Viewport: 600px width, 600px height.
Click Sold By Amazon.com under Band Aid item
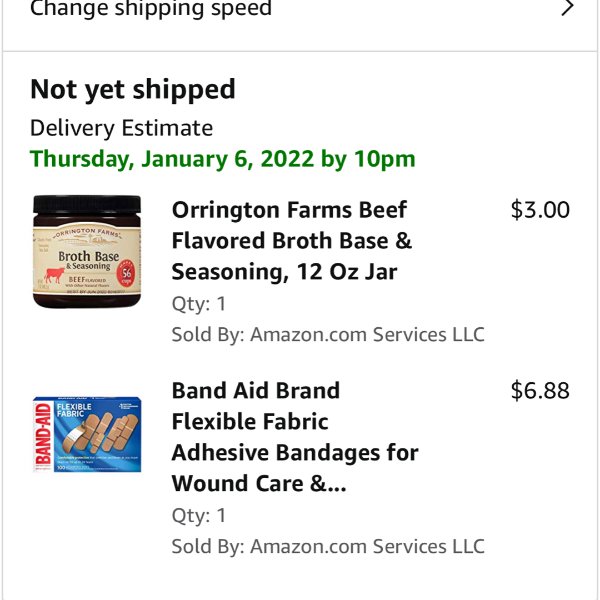[328, 546]
